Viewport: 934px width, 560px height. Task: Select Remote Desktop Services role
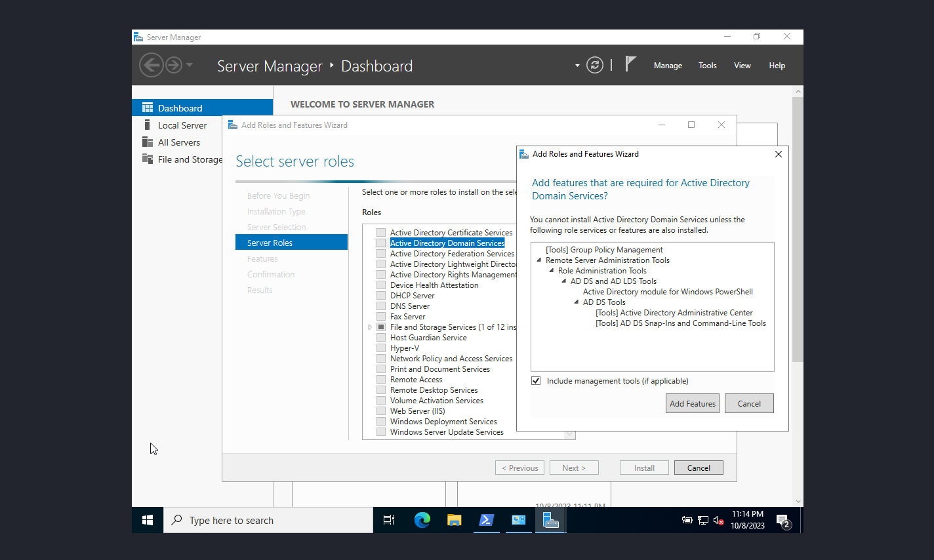434,390
